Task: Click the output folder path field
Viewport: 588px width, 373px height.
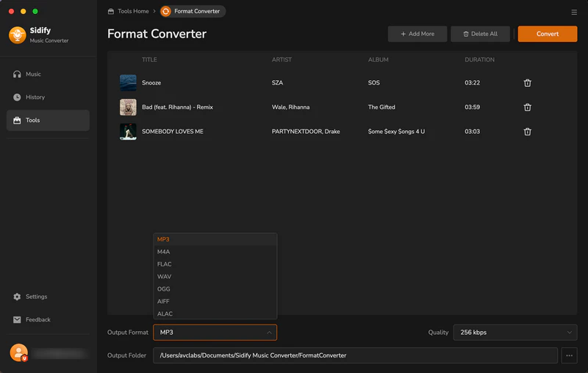Action: point(355,355)
